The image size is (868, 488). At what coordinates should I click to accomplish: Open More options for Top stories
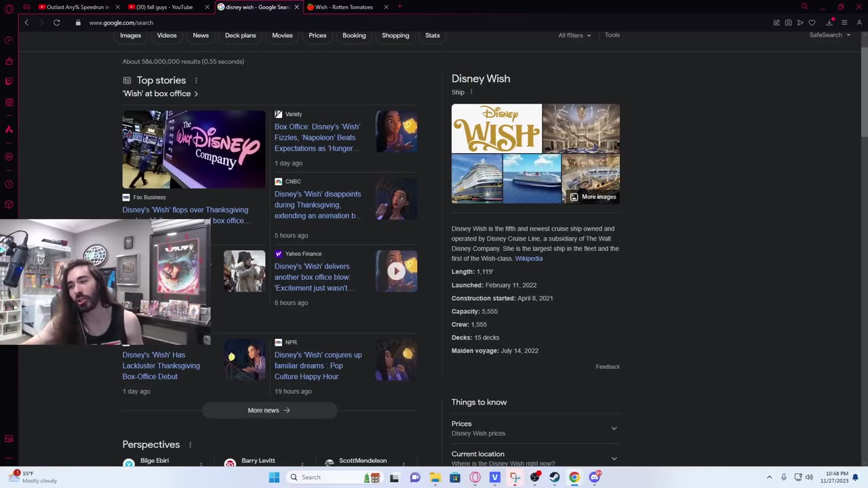(x=196, y=81)
